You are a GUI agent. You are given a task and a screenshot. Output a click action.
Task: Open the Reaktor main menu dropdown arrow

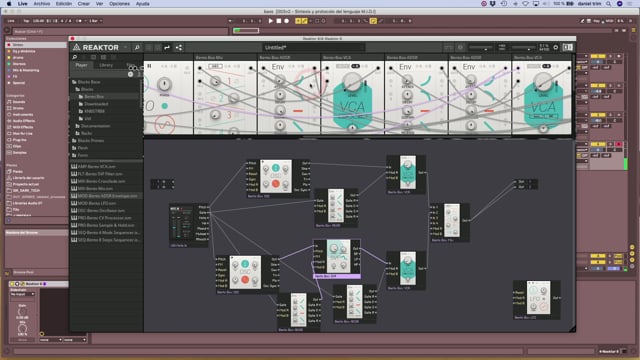(x=125, y=48)
